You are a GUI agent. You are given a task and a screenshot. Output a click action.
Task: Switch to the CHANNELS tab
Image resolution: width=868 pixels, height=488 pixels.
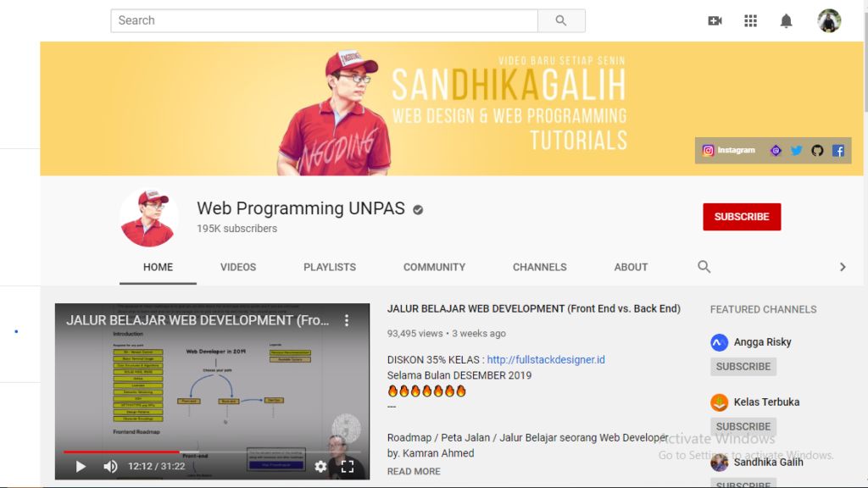pyautogui.click(x=540, y=267)
